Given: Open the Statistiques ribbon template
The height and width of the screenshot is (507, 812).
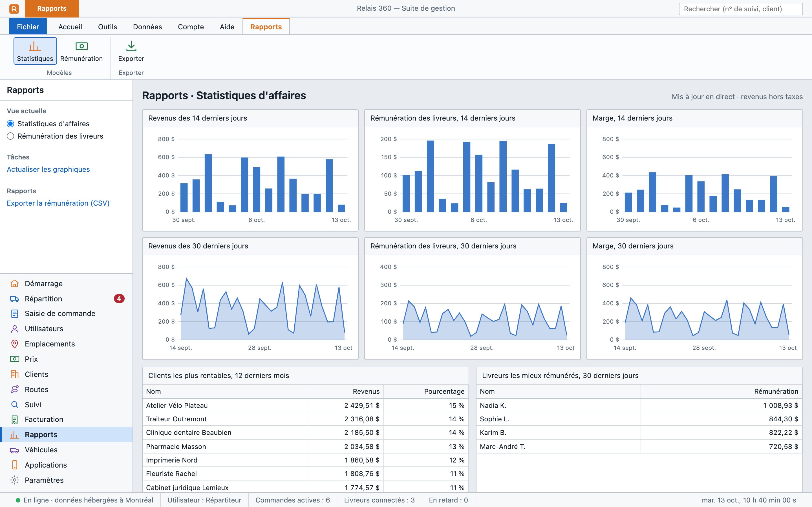Looking at the screenshot, I should [35, 51].
